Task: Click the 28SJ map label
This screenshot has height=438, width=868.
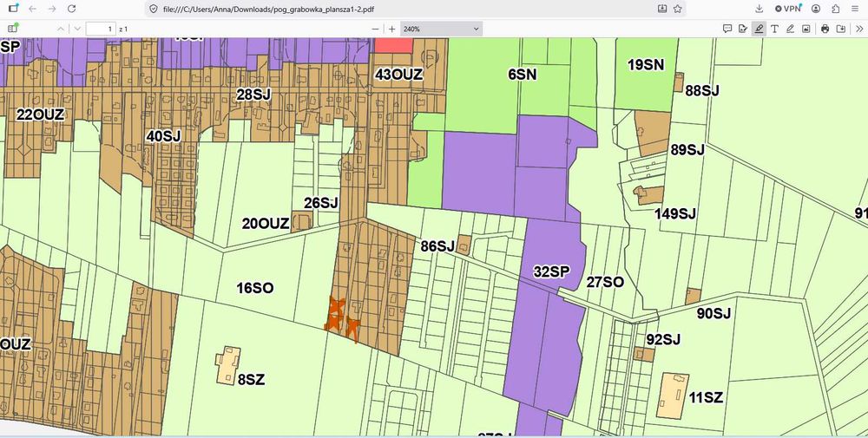Action: (253, 95)
